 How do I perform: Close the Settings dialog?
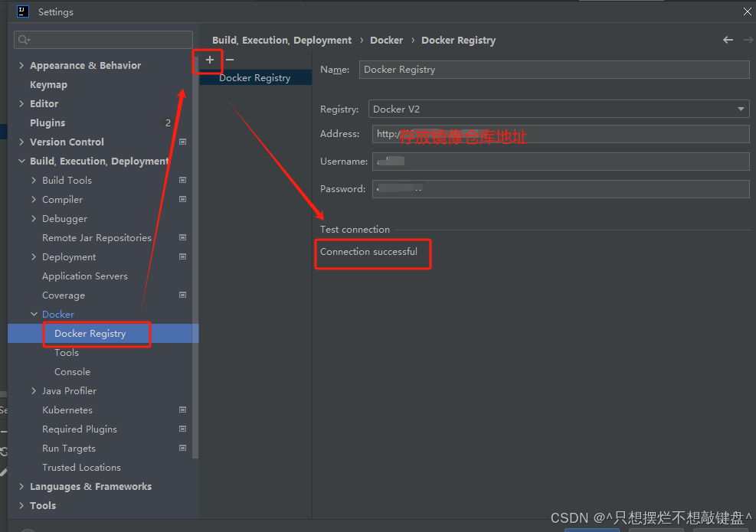coord(747,11)
